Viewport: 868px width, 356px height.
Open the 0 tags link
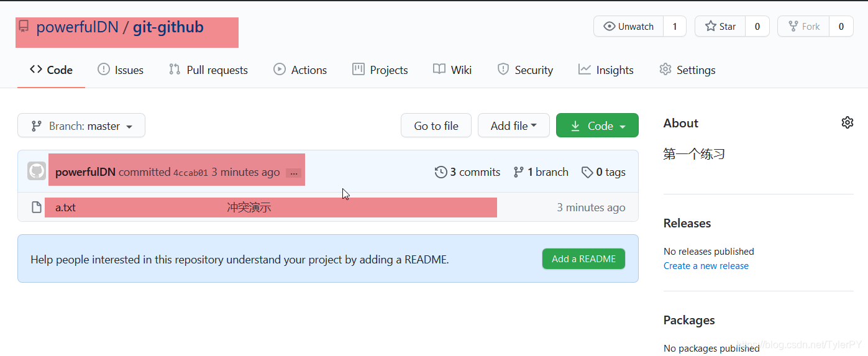coord(603,172)
